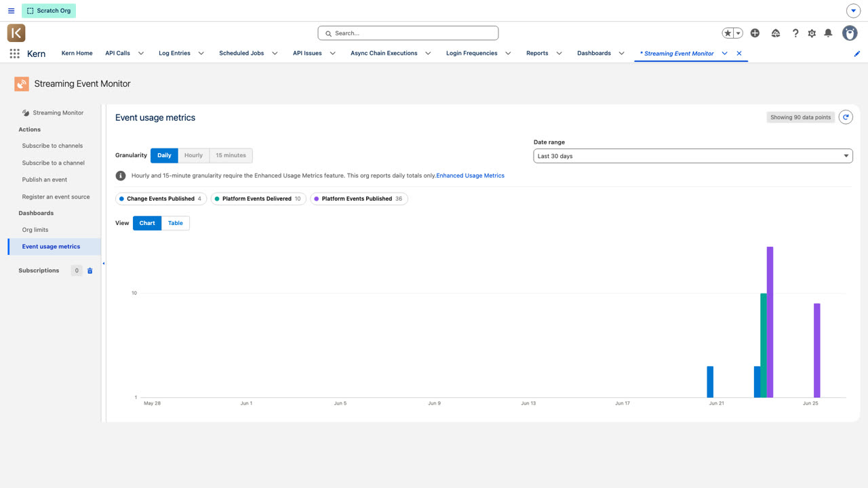
Task: Click the info icon beside granularity note
Action: pos(121,176)
